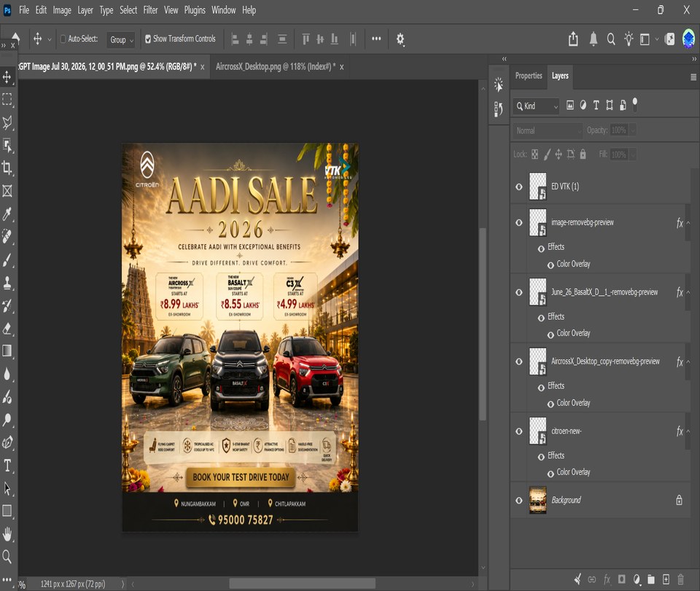The width and height of the screenshot is (700, 591).
Task: Open the blend mode Normal dropdown
Action: (548, 130)
